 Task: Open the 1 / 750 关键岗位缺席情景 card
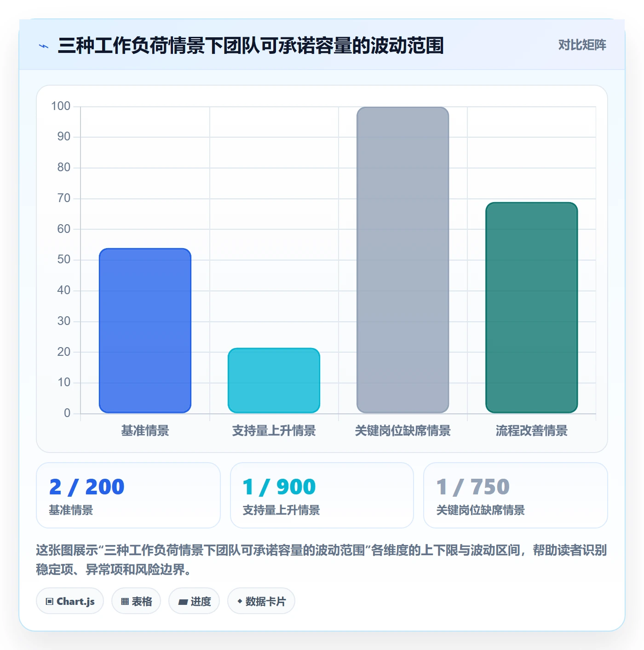[516, 495]
